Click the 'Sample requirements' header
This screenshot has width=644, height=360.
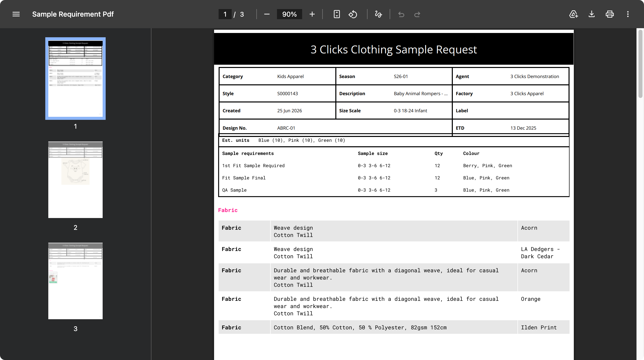click(248, 154)
